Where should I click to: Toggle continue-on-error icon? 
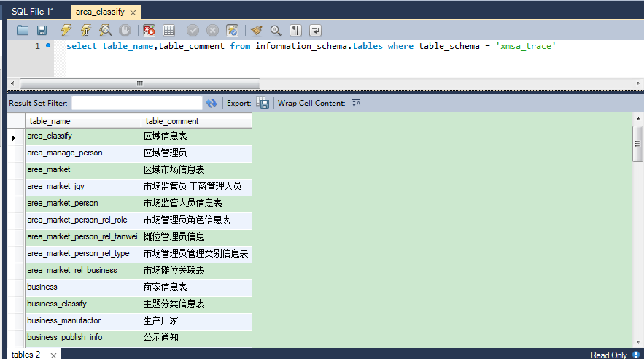tap(149, 31)
